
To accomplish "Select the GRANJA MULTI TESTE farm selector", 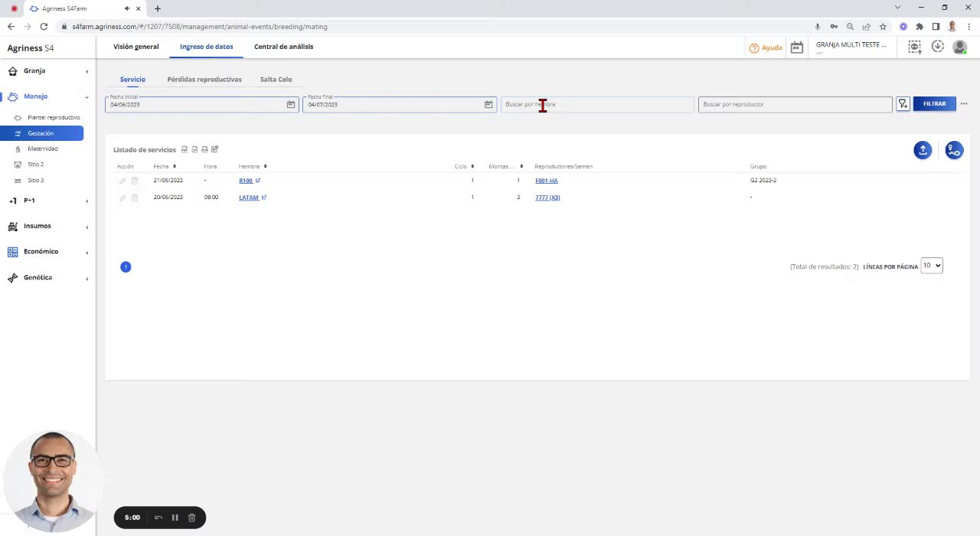I will click(x=851, y=45).
